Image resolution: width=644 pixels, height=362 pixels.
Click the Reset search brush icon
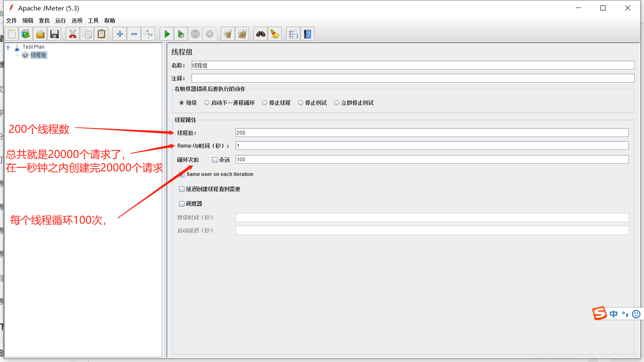pyautogui.click(x=275, y=34)
